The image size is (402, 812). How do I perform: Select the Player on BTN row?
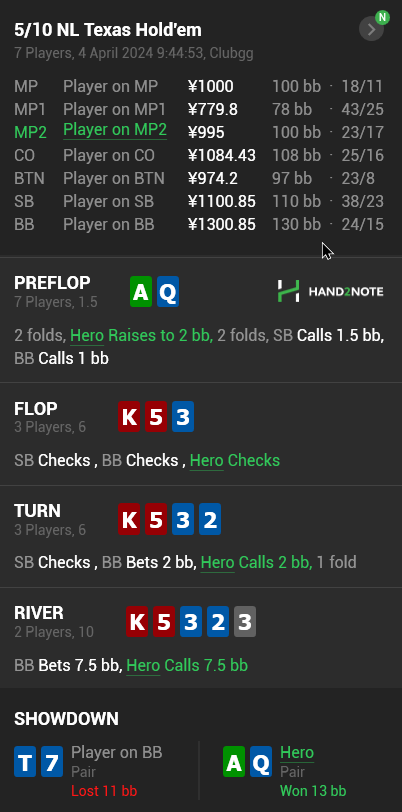(199, 179)
